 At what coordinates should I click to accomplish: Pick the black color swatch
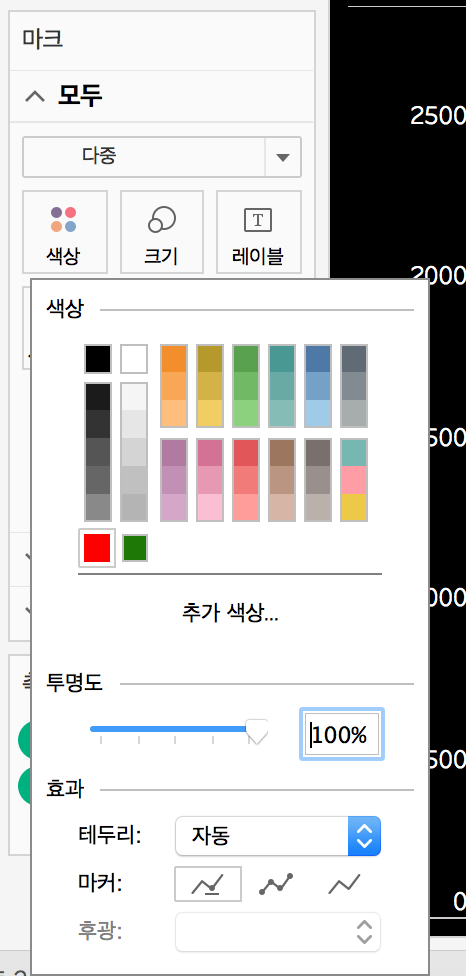[98, 359]
